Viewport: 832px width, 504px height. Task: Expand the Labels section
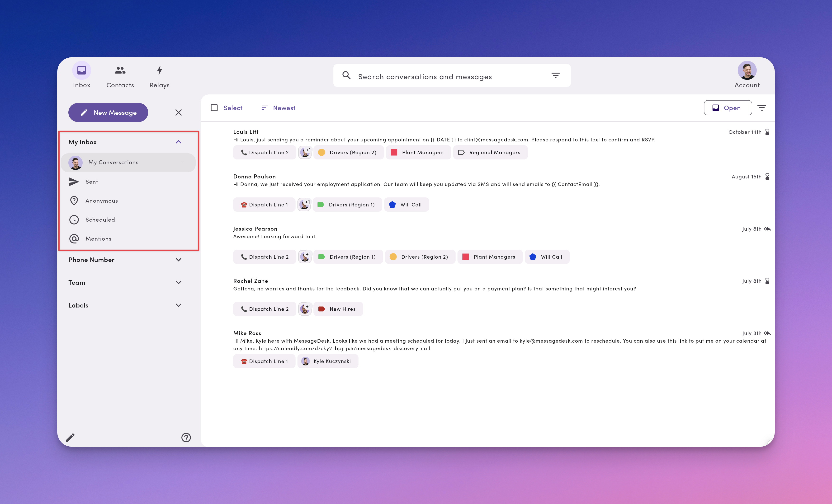tap(179, 305)
